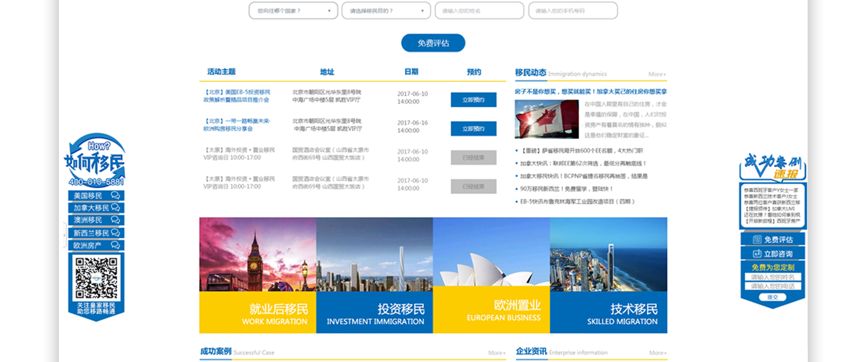This screenshot has width=868, height=362.
Task: Click chat icon beside 澳洲移民
Action: coord(115,220)
